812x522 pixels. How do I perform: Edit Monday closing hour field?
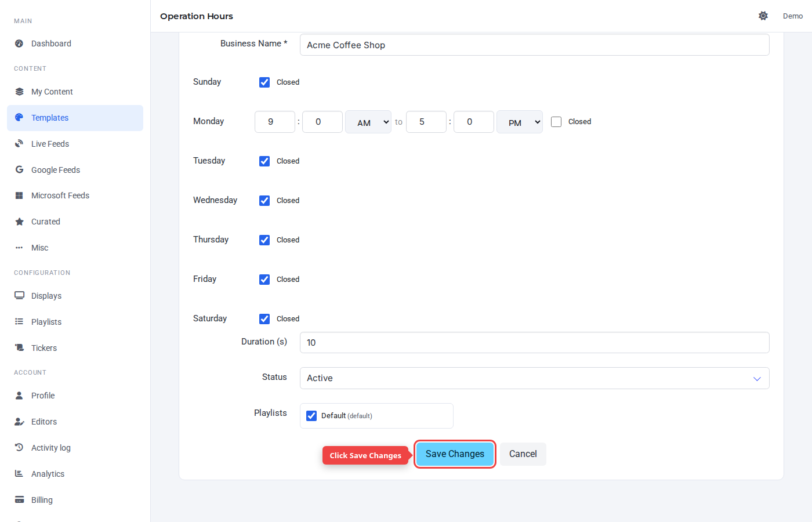426,122
